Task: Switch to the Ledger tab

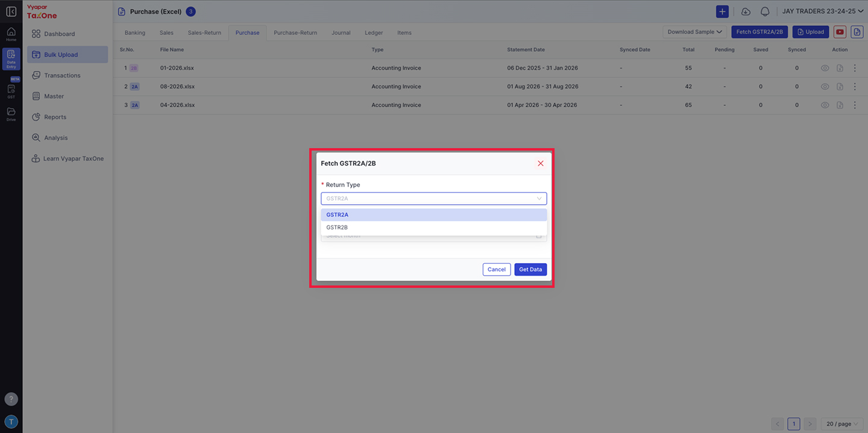Action: (374, 33)
